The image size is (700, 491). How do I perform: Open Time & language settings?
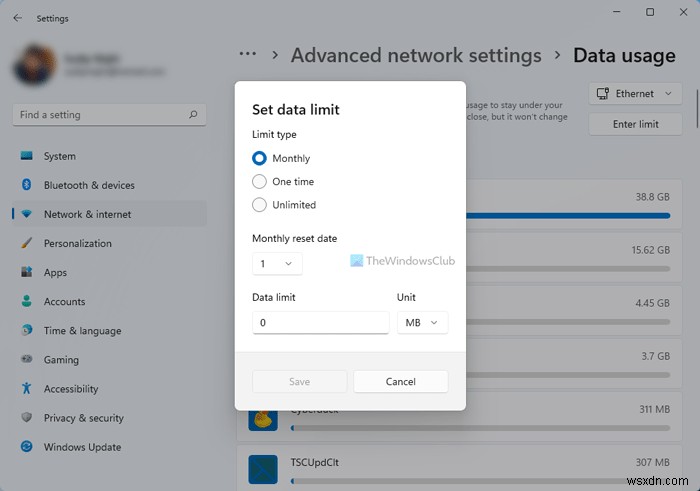point(109,330)
